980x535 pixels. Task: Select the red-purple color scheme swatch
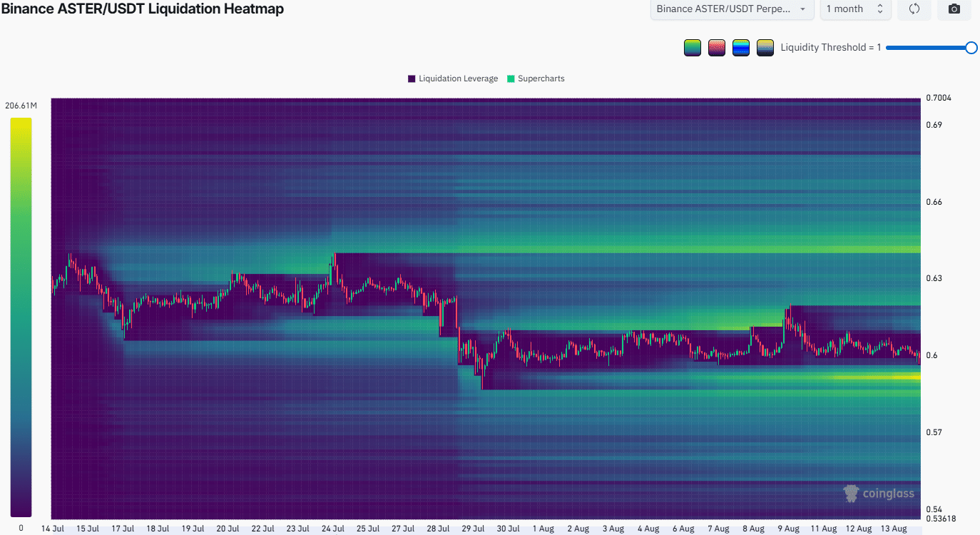pyautogui.click(x=717, y=48)
